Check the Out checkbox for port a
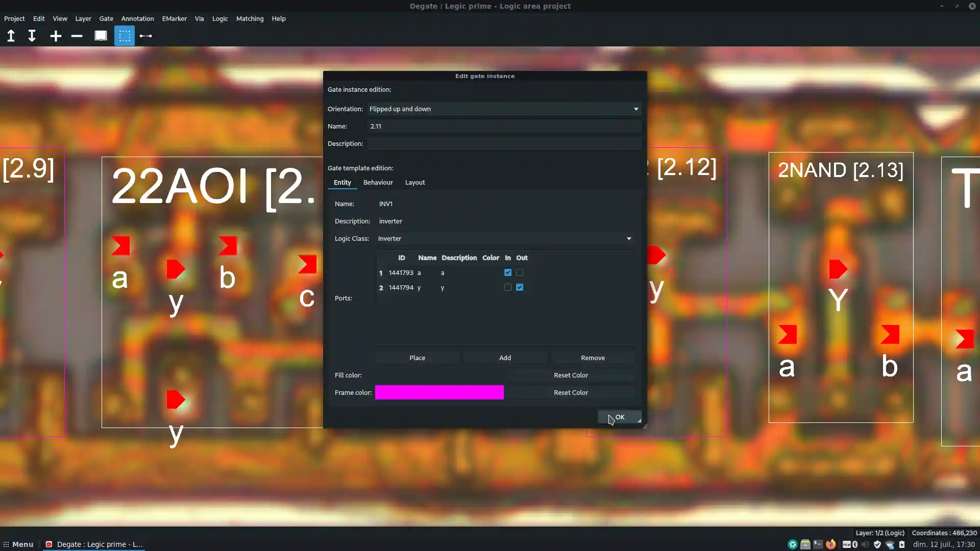Image resolution: width=980 pixels, height=551 pixels. point(520,272)
